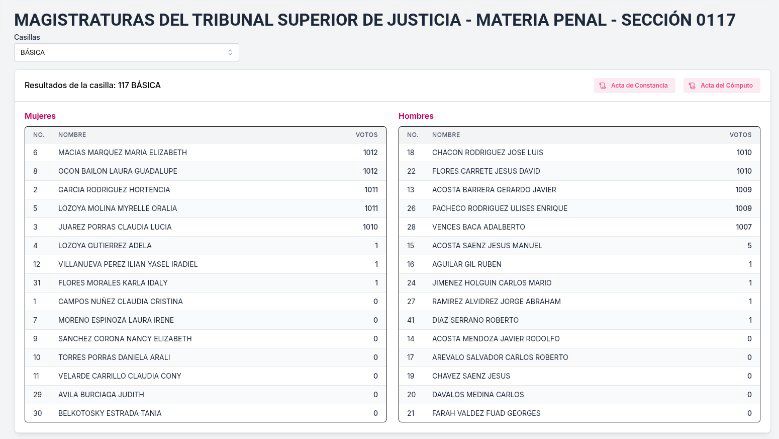Click the Casillas dropdown chevron arrows
Screen dimensions: 779x439
[230, 53]
